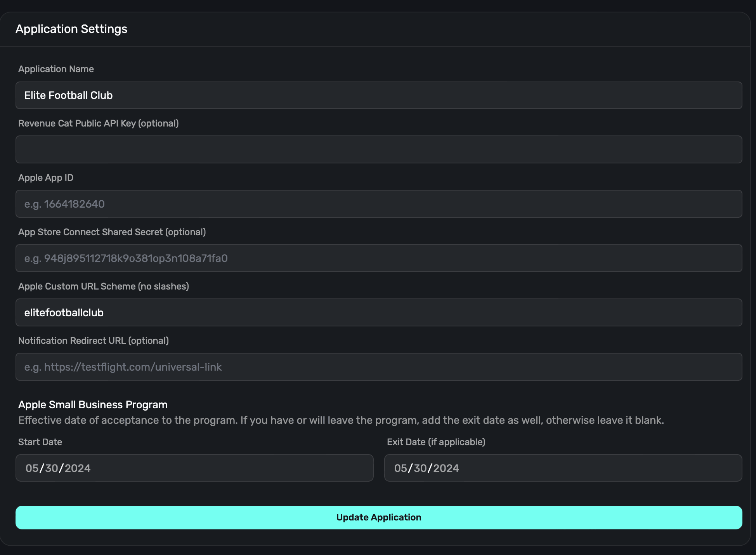Click the Apple App ID input box
This screenshot has width=756, height=555.
tap(379, 204)
